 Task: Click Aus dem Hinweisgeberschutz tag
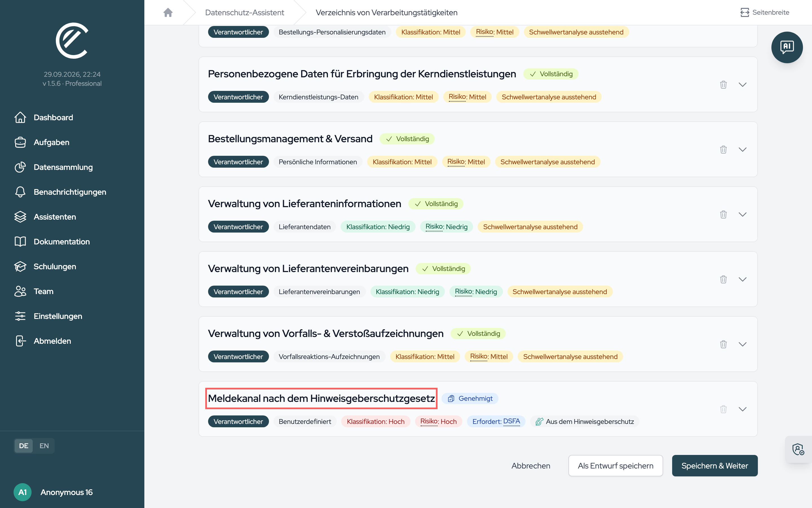585,421
